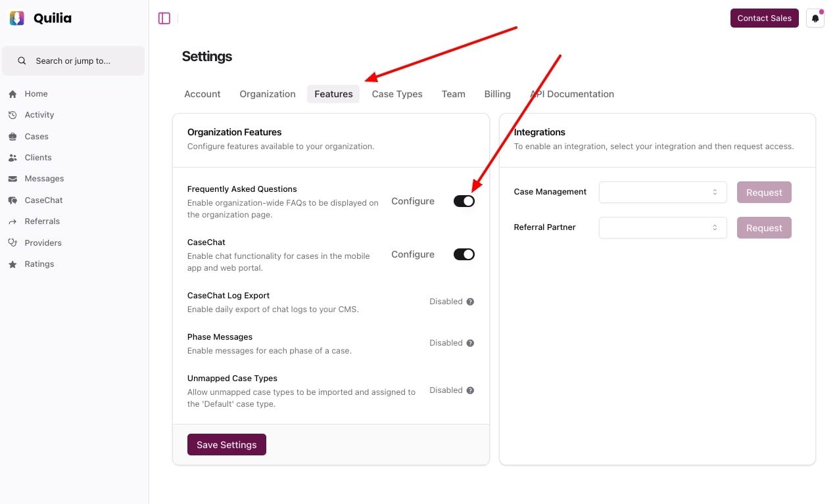Select the Features tab
This screenshot has width=837, height=504.
[333, 94]
